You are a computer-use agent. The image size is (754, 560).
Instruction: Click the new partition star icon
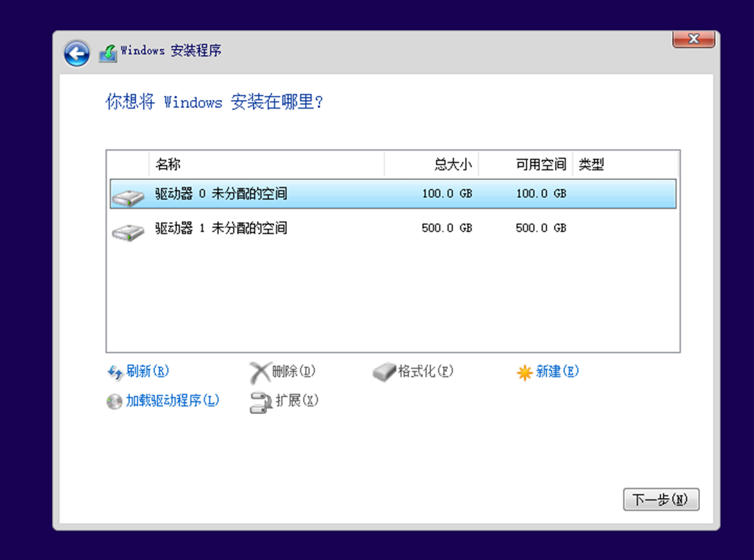(524, 372)
